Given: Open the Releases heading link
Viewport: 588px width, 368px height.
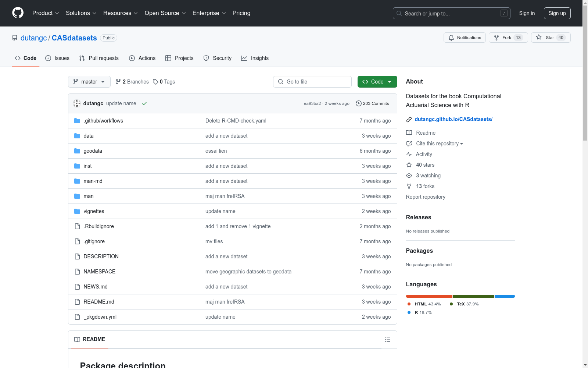Looking at the screenshot, I should (x=419, y=217).
